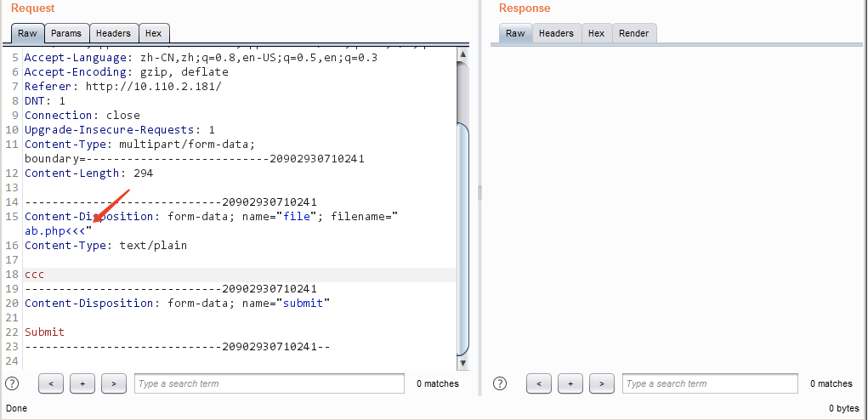868x420 pixels.
Task: Click the boundary= continuation line
Action: (x=195, y=159)
